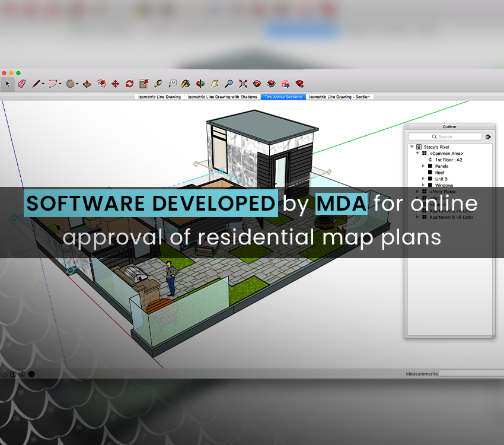Choose the Circle tool
Image resolution: width=504 pixels, height=445 pixels.
tap(71, 84)
